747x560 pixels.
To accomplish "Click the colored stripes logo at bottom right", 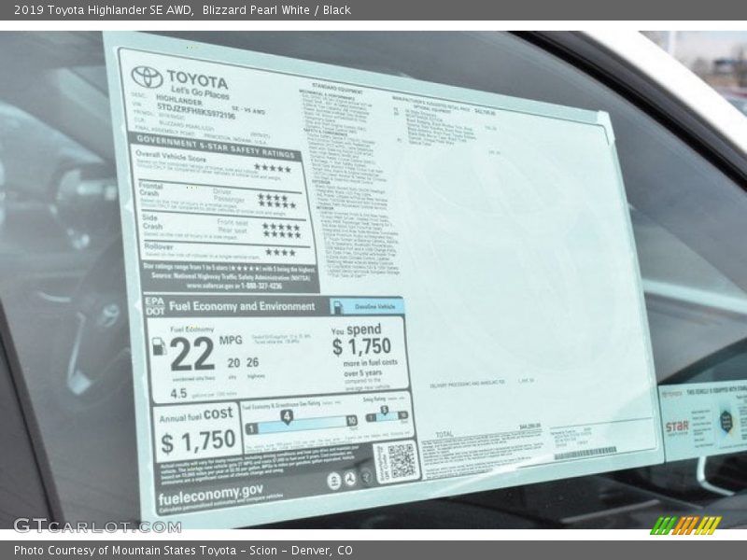I will point(685,525).
